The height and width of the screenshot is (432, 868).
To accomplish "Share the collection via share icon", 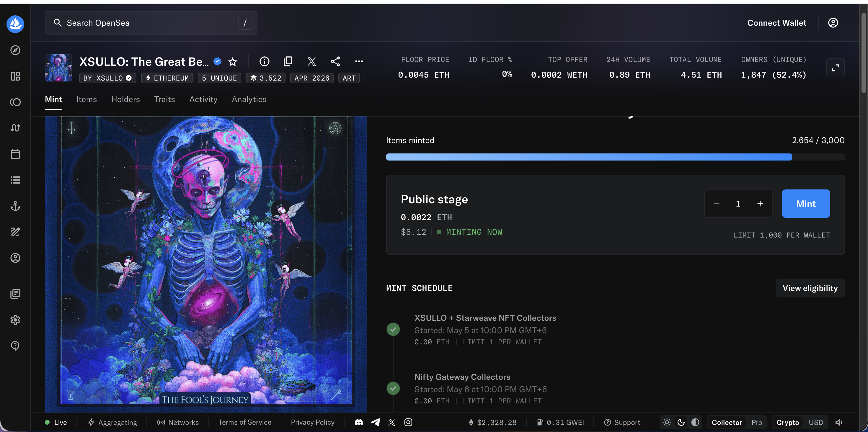I will click(335, 61).
